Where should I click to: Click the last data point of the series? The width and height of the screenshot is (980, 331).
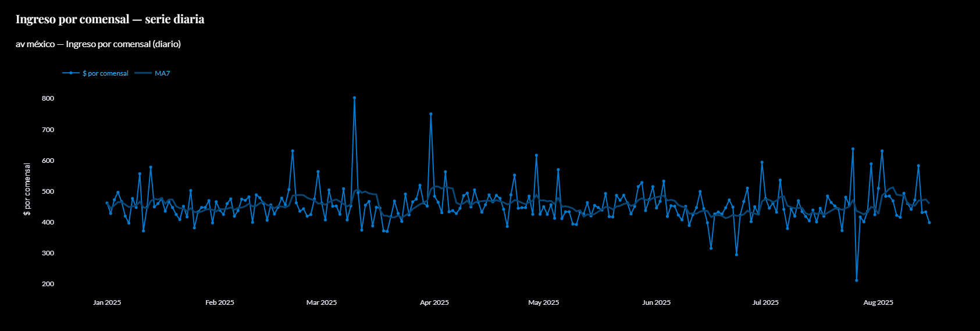[x=929, y=223]
